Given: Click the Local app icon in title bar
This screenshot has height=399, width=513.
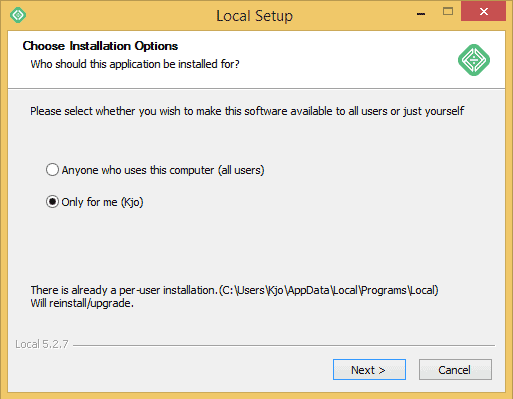Looking at the screenshot, I should (x=18, y=15).
